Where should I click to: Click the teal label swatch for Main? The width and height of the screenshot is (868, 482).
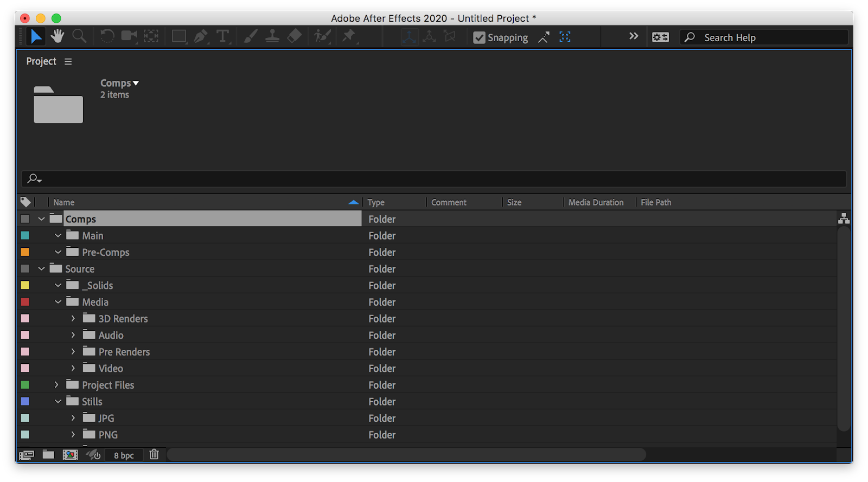pyautogui.click(x=25, y=235)
